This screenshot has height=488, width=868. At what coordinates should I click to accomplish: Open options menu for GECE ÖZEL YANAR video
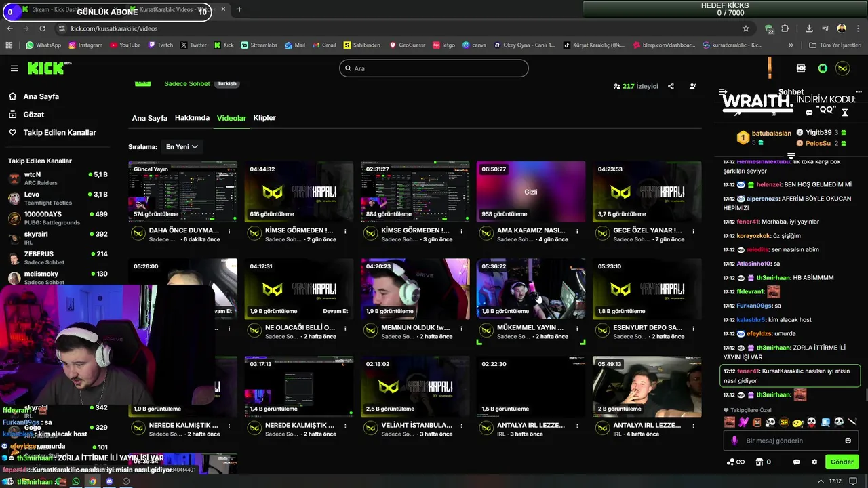693,231
